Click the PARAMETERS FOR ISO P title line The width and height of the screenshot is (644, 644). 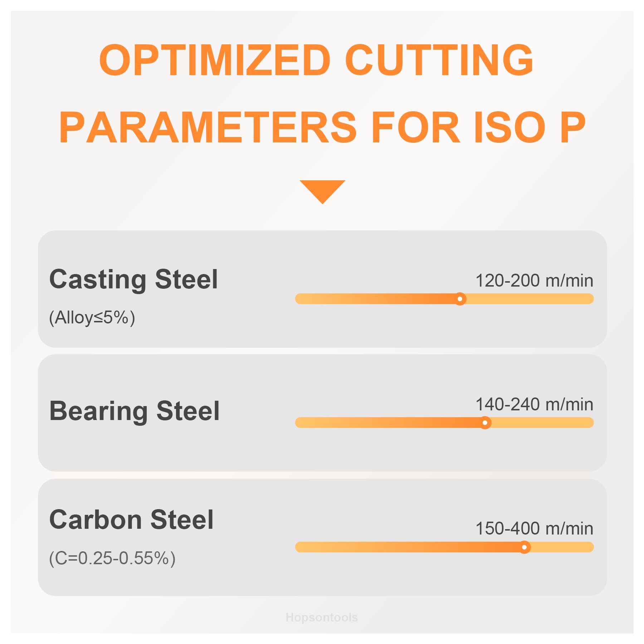click(322, 128)
